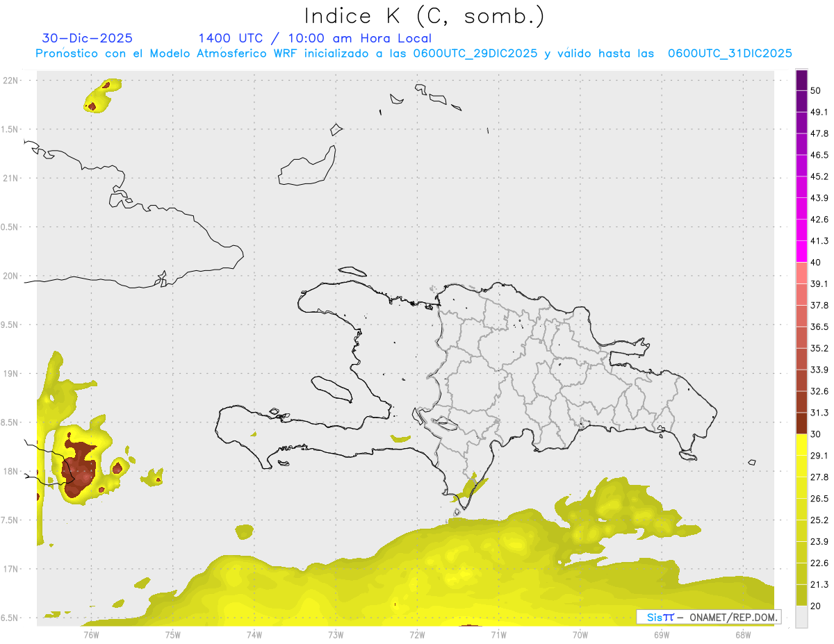Click the colorbar value "25.2"

tap(819, 520)
